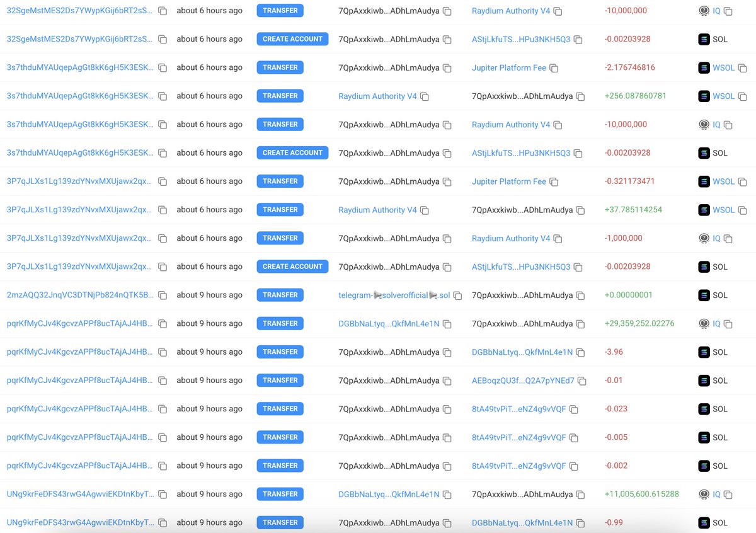The height and width of the screenshot is (533, 756).
Task: Copy 8tA49tvPiT address in the -0.023 row
Action: 573,410
